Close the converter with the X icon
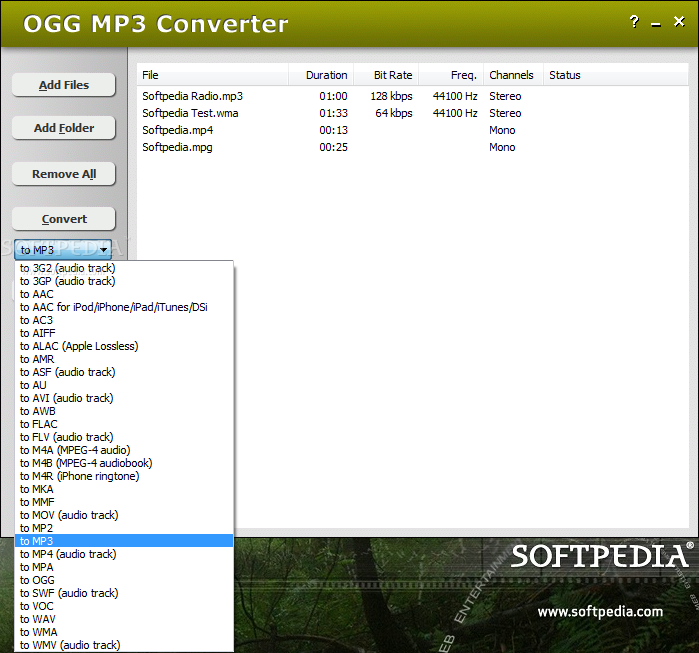Screen dimensions: 699x653 679,21
